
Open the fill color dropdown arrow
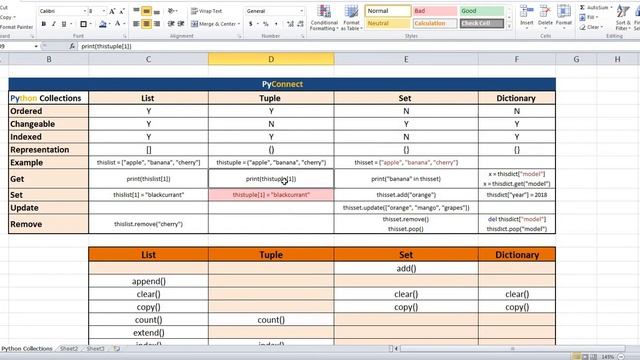[110, 24]
